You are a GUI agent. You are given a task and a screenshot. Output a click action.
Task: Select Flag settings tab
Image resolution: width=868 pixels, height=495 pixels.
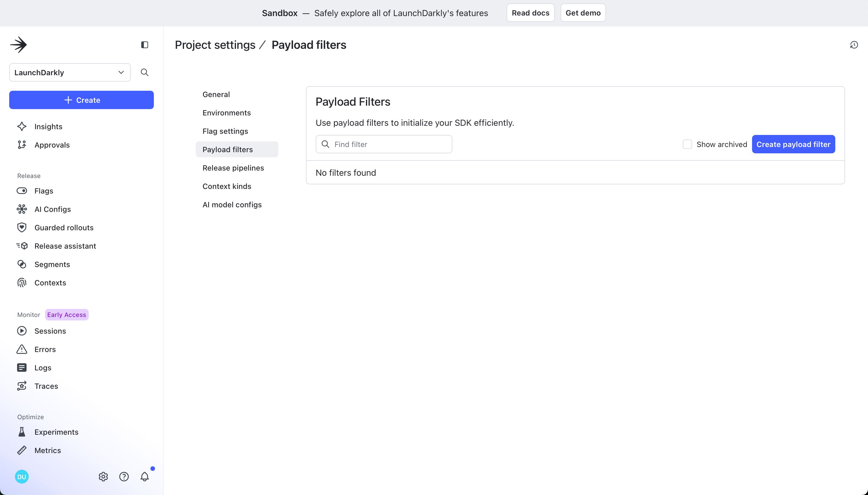point(237,131)
